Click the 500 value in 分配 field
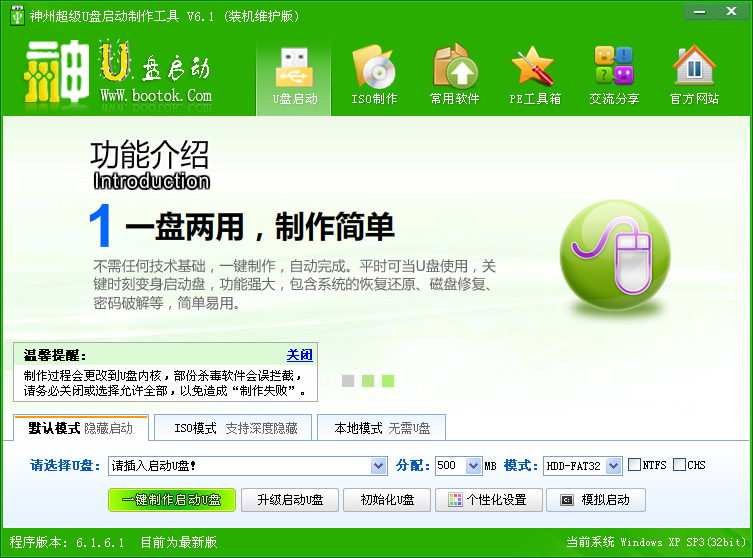Image resolution: width=753 pixels, height=558 pixels. click(447, 465)
